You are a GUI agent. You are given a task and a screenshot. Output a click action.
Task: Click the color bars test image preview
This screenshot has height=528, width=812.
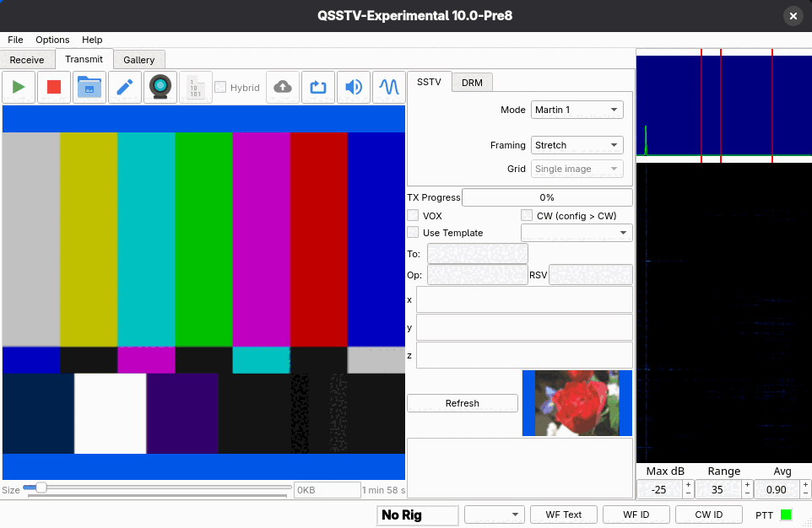click(x=203, y=293)
